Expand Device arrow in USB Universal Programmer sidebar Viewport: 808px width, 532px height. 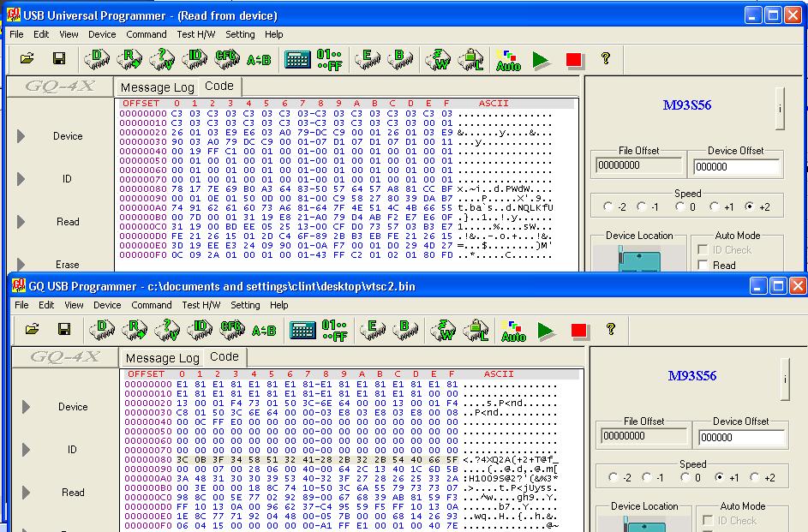pyautogui.click(x=21, y=136)
